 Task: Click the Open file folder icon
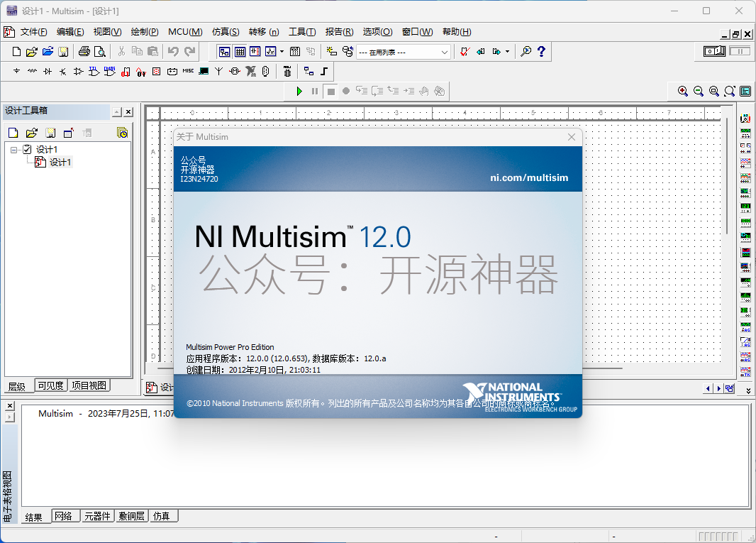tap(32, 52)
